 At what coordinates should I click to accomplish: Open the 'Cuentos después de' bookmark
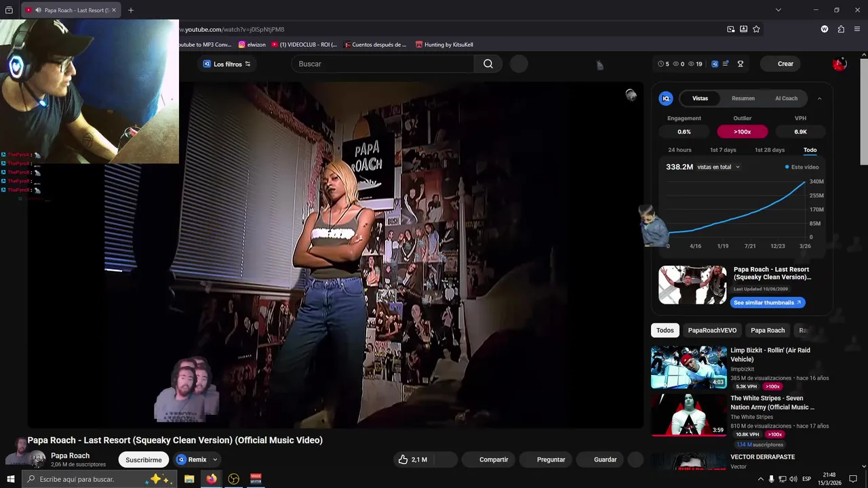(375, 45)
